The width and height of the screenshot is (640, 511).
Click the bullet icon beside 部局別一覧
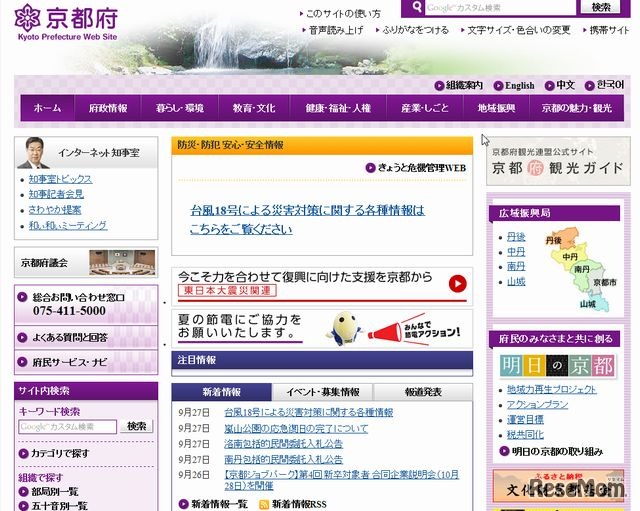point(23,492)
